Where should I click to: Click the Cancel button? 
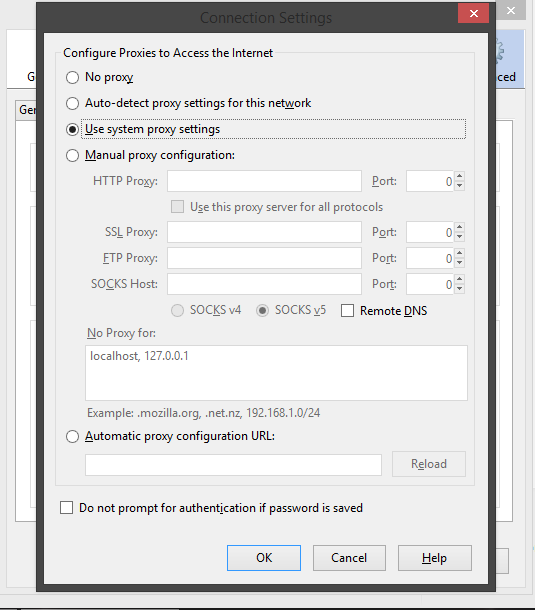349,558
